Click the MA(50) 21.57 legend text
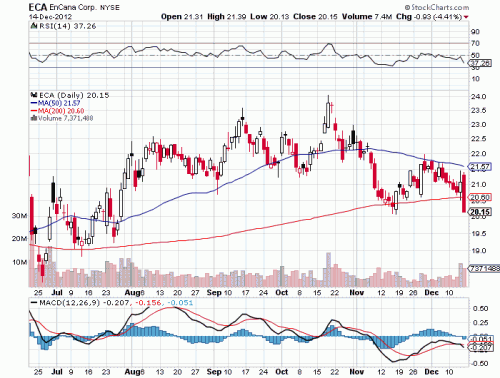Image resolution: width=500 pixels, height=378 pixels. pos(59,103)
